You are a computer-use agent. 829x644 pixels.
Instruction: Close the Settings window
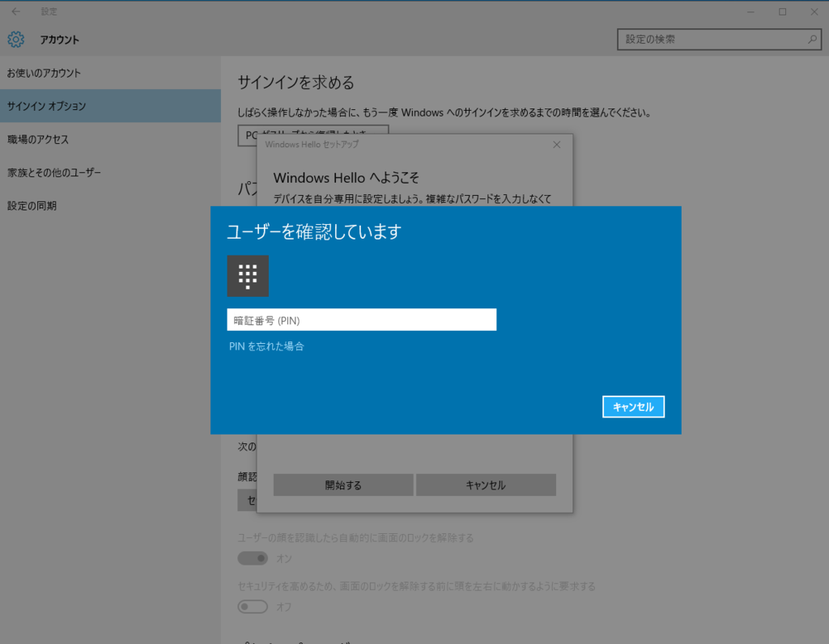click(x=814, y=11)
